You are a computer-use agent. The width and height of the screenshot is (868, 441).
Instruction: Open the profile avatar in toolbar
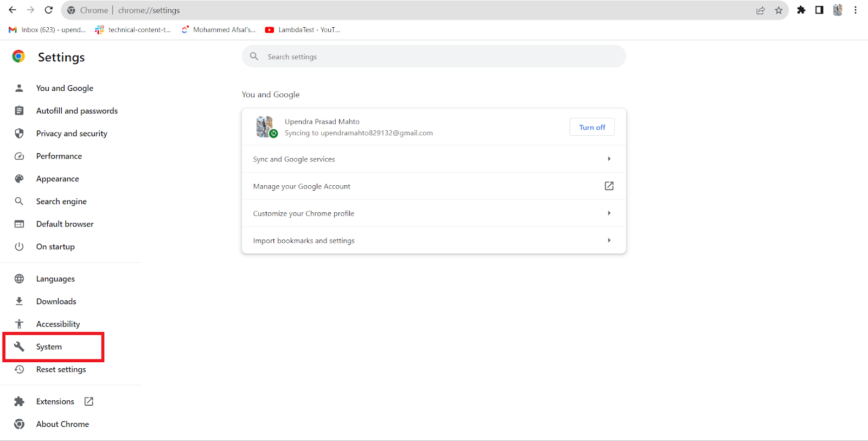coord(838,10)
